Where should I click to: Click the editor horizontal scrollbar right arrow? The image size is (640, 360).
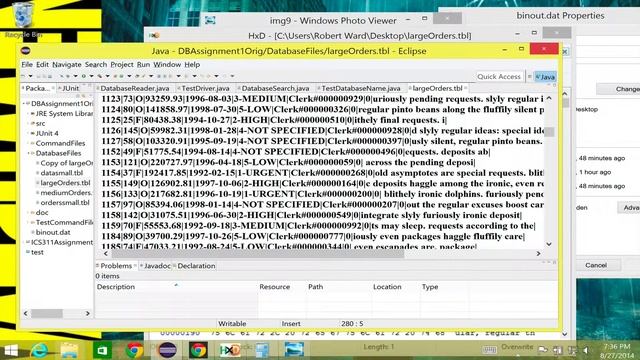[538, 253]
